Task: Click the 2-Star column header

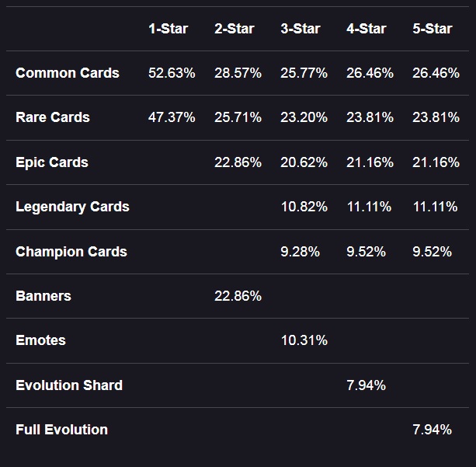Action: tap(234, 29)
